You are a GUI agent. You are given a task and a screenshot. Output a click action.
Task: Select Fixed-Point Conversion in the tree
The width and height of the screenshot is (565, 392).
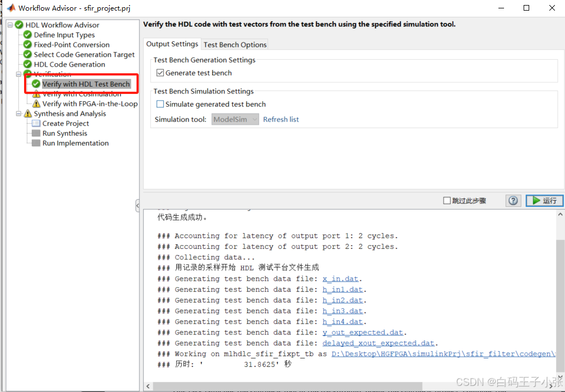tap(72, 45)
